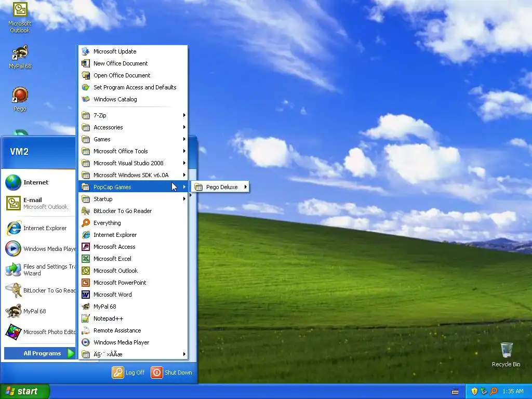Screen dimensions: 532x399
Task: Click the Windows Media Player icon in All Programs
Action: (86, 342)
